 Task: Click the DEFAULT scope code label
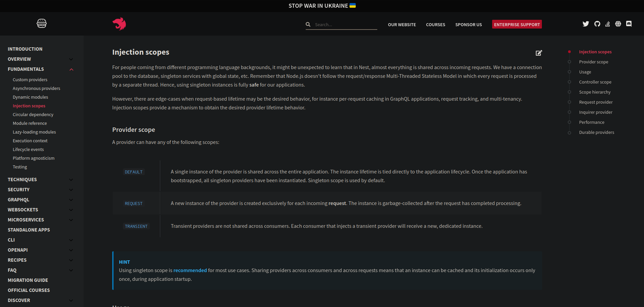tap(134, 172)
